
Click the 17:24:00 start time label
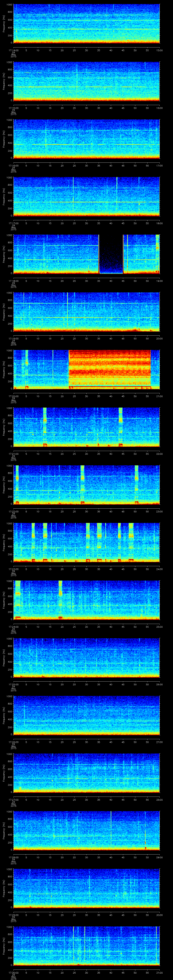13,627
